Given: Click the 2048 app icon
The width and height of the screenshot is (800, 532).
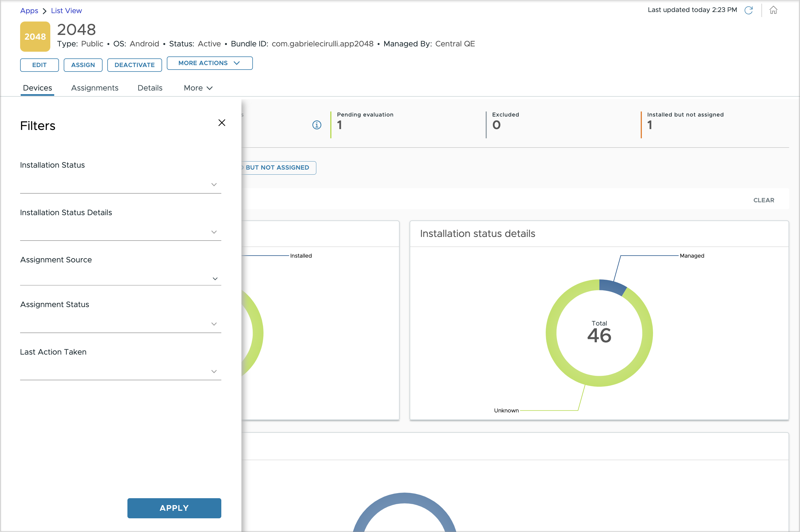Looking at the screenshot, I should [x=35, y=37].
